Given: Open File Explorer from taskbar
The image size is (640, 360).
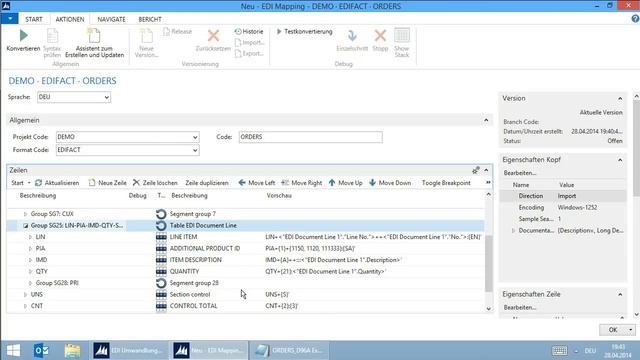Looking at the screenshot, I should click(x=72, y=350).
